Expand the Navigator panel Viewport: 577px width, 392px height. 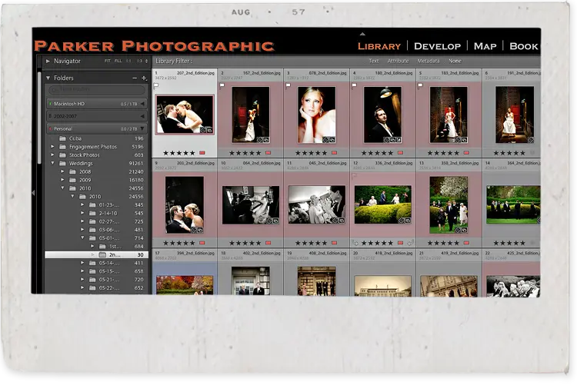[x=48, y=61]
